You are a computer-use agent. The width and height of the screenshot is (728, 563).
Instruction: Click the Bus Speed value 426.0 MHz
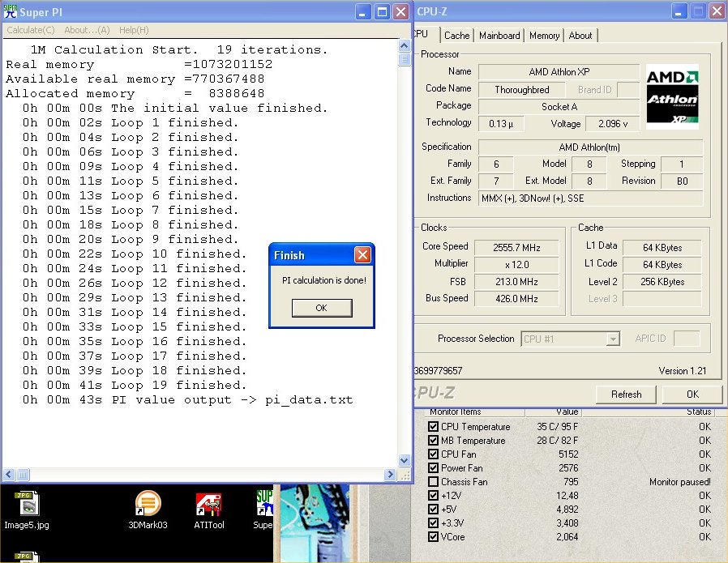516,299
